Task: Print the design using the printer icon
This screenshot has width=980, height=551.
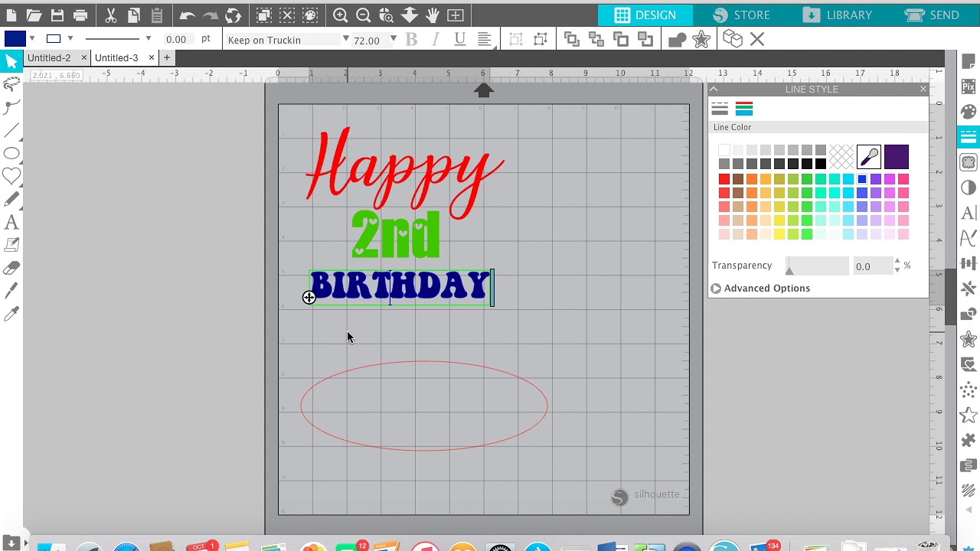Action: tap(80, 15)
